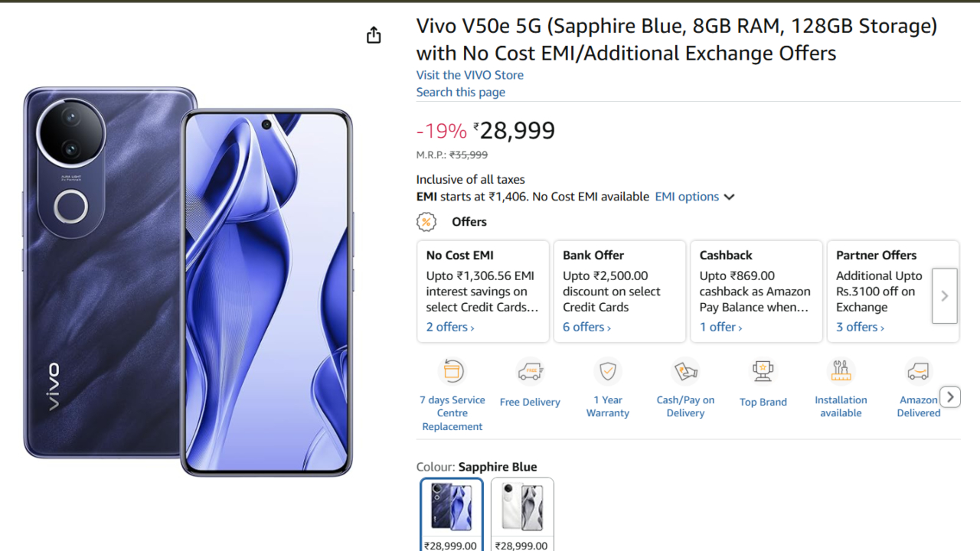Screen dimensions: 980x551
Task: Click the Vivo V50e main product image
Action: click(188, 281)
